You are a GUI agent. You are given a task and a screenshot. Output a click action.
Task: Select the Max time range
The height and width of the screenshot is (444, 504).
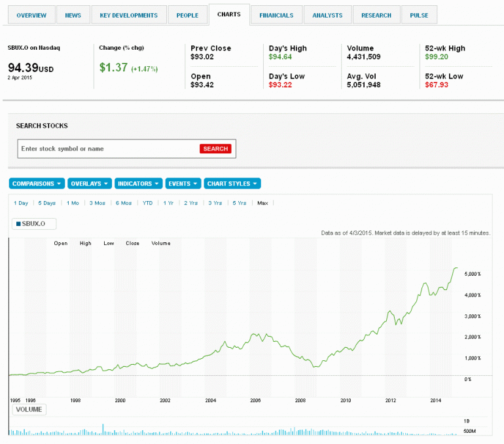coord(263,203)
